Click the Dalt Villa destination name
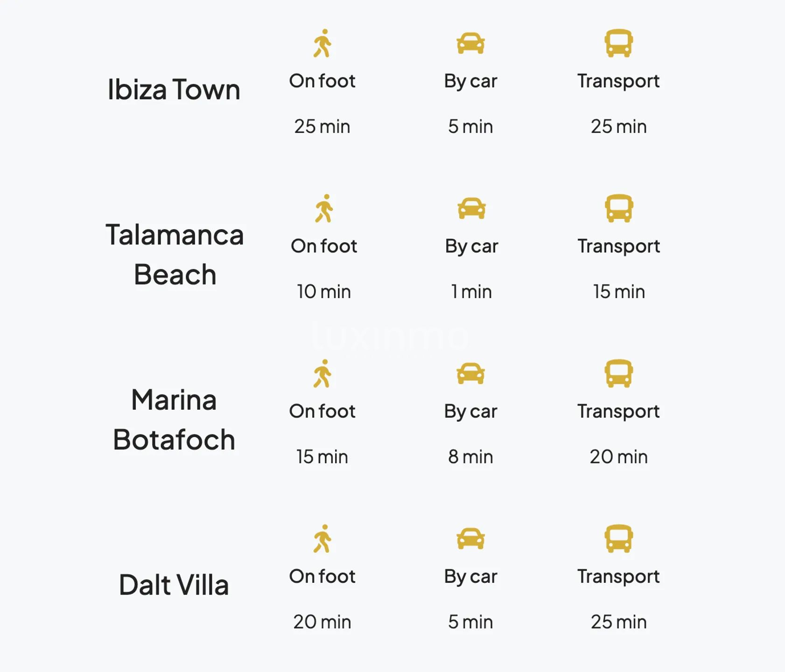Viewport: 785px width, 672px height. 174,585
